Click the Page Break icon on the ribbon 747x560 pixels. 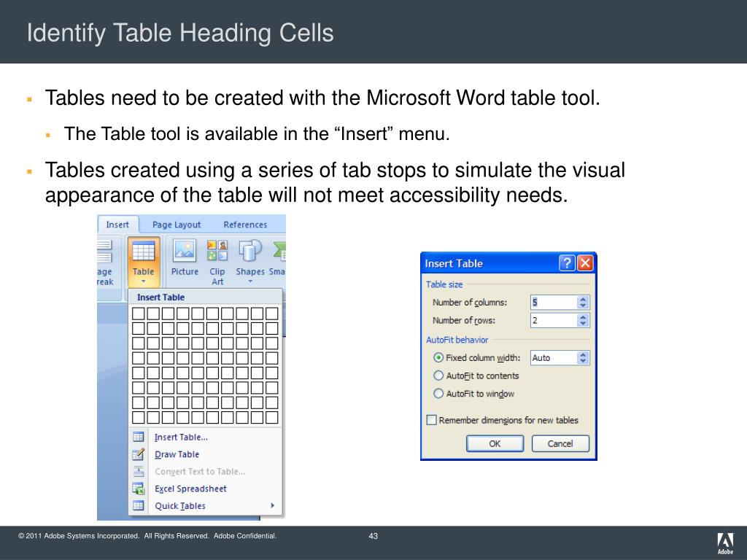tap(105, 251)
